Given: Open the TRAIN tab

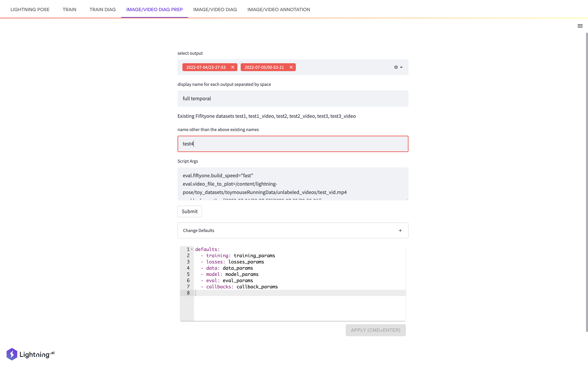Looking at the screenshot, I should click(69, 10).
